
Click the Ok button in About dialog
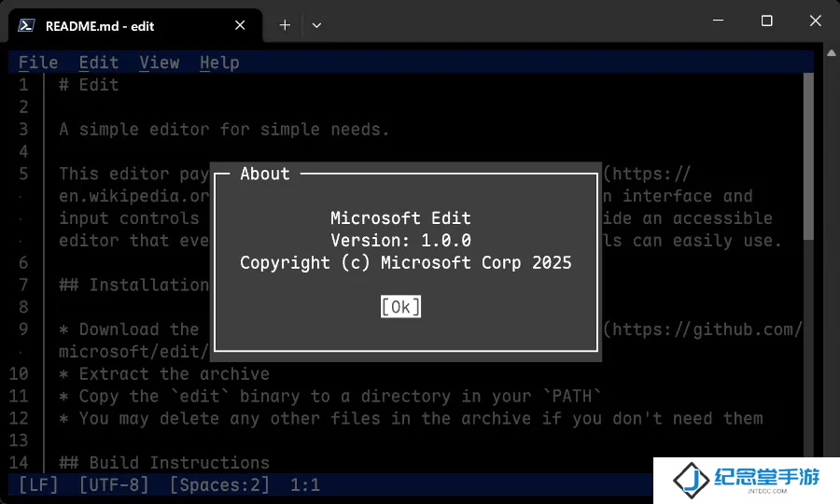point(400,306)
